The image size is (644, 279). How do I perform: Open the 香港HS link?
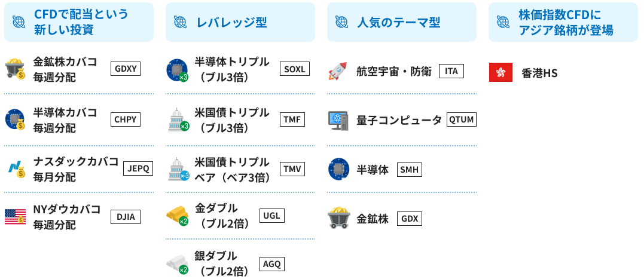[539, 73]
